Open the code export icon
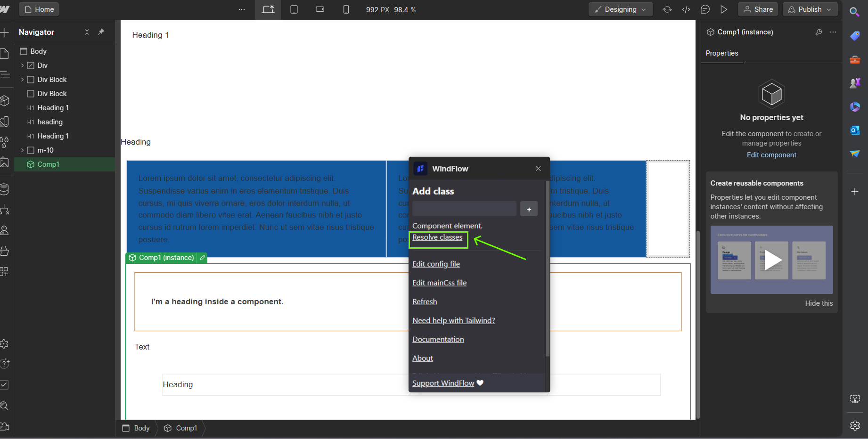The image size is (868, 439). 686,9
